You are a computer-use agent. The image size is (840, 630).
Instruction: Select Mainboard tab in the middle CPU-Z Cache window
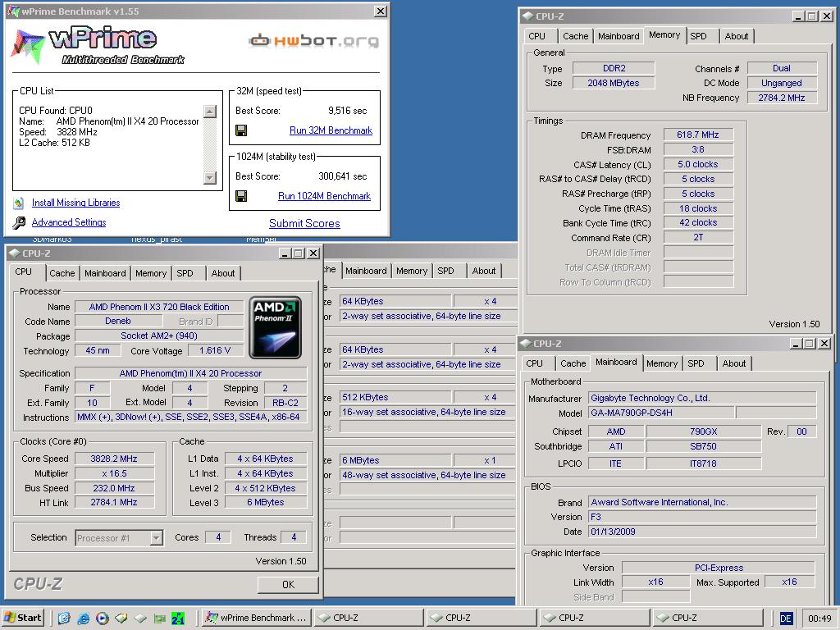(x=366, y=271)
